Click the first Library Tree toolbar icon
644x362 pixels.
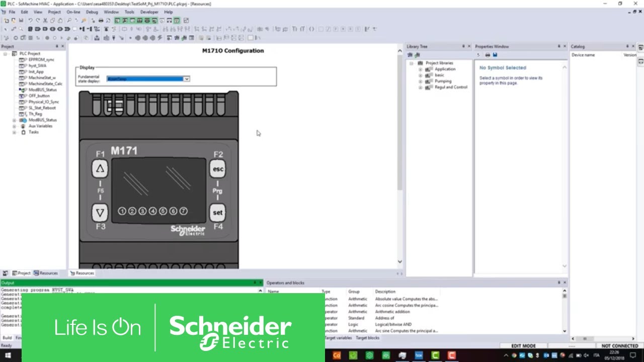(x=410, y=55)
